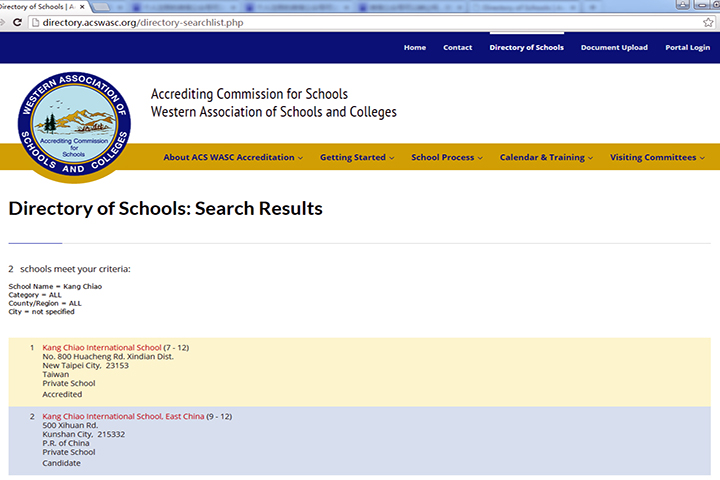Go to Document Upload

pos(614,47)
